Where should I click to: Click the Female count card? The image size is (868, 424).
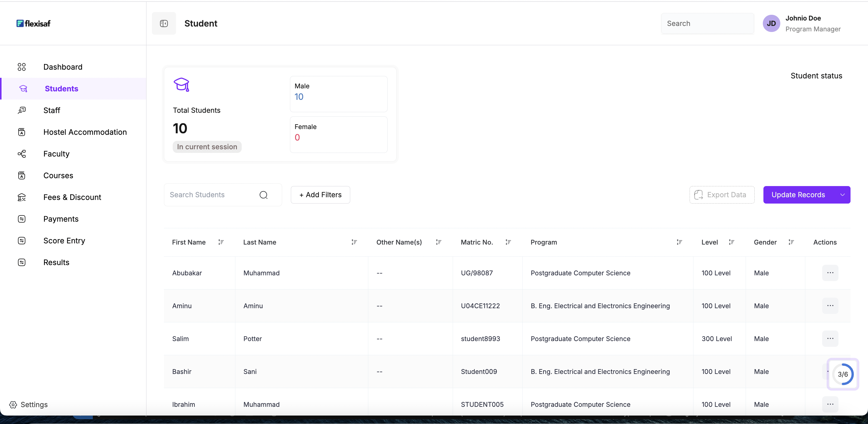pos(338,134)
